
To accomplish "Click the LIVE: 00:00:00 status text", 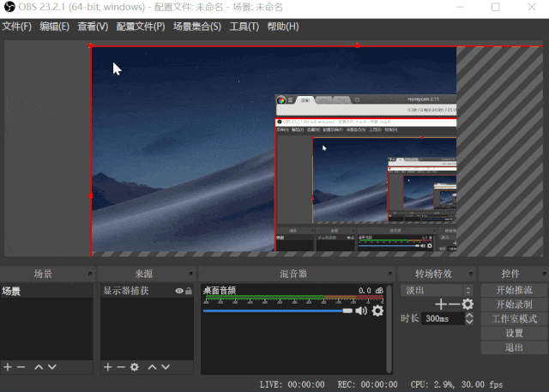I will click(292, 384).
